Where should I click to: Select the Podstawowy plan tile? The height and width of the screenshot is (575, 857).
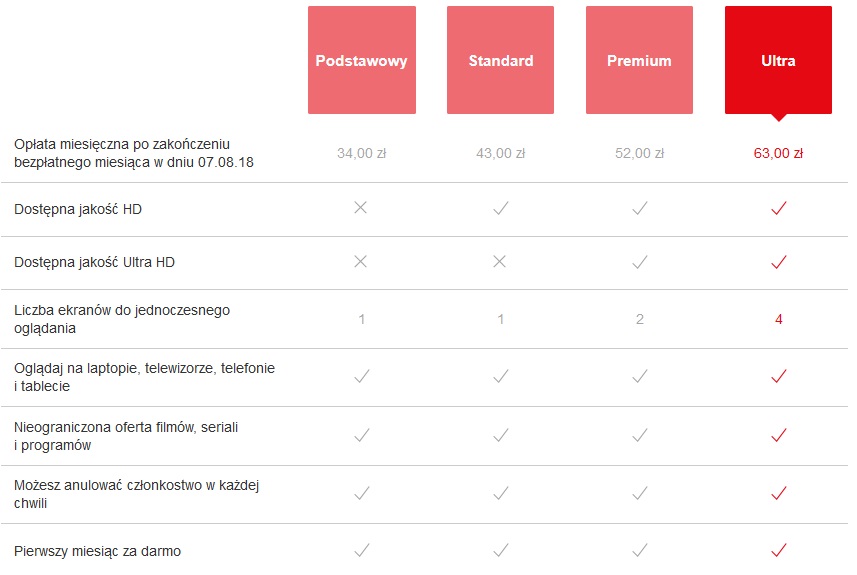pyautogui.click(x=361, y=60)
